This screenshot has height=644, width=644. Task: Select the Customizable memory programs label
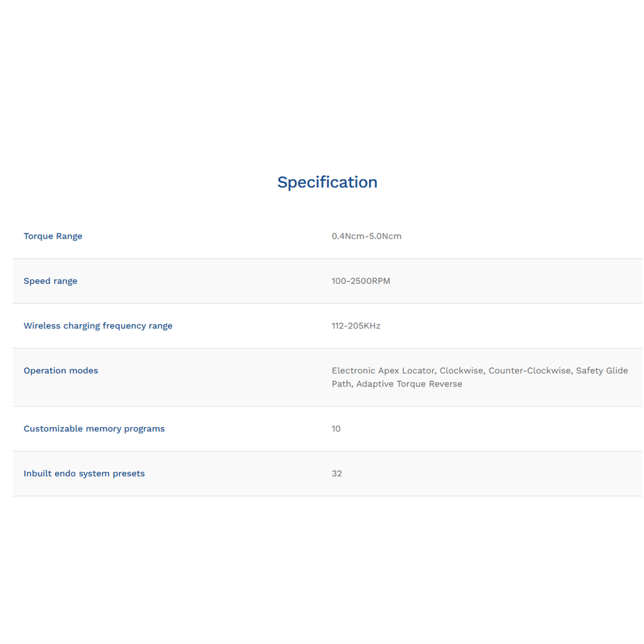coord(94,429)
